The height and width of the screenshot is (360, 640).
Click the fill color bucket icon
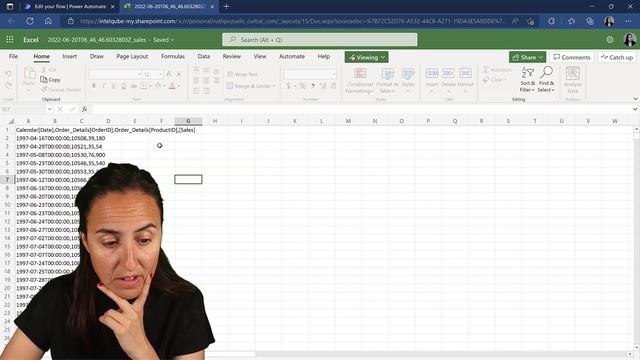pos(158,86)
